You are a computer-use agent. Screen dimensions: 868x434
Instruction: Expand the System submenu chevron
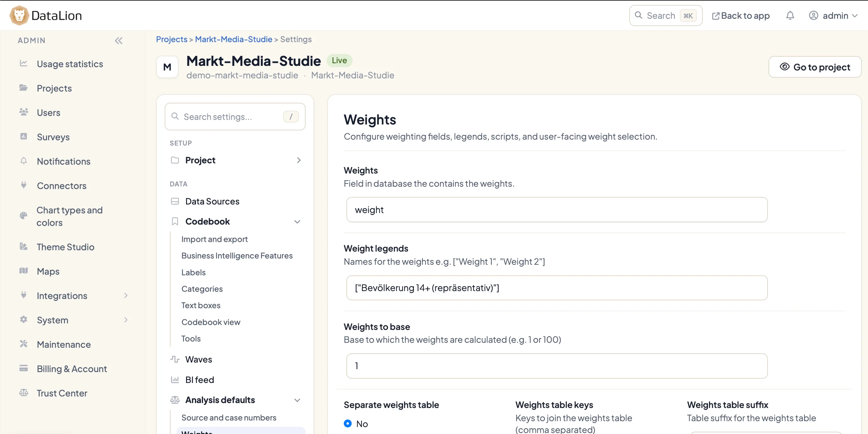click(x=126, y=320)
